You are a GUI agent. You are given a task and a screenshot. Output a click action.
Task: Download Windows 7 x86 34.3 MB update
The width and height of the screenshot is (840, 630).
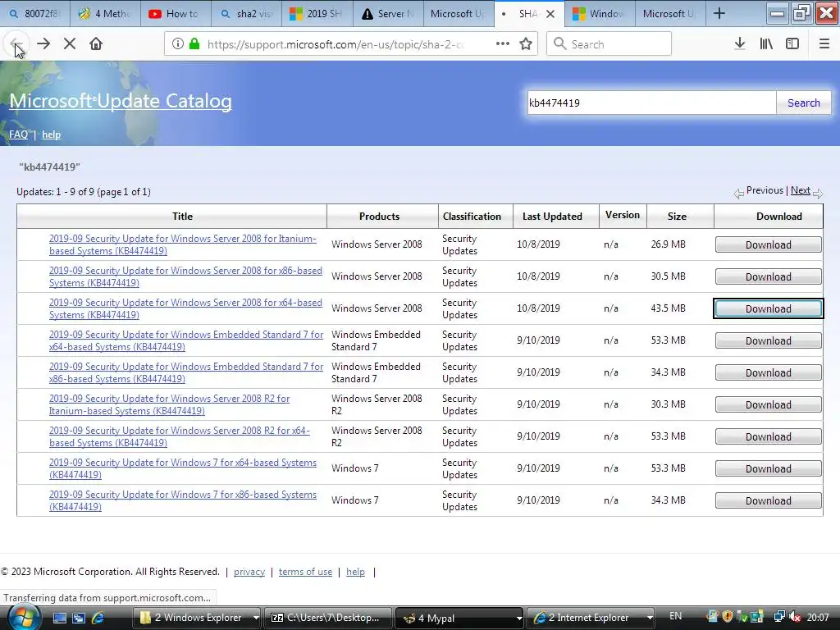pos(768,501)
